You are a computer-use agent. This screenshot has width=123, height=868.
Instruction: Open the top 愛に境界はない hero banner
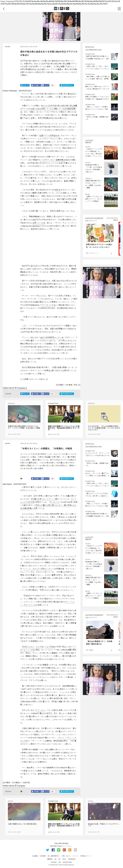(x=62, y=27)
